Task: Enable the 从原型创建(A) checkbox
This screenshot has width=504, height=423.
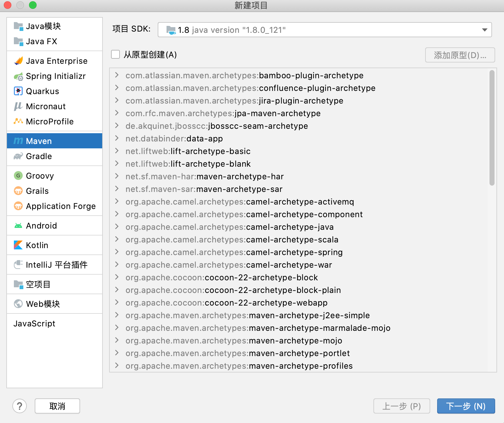Action: [x=115, y=55]
